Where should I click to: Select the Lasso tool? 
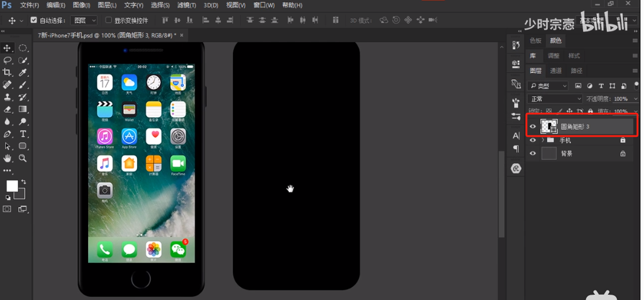click(x=7, y=60)
